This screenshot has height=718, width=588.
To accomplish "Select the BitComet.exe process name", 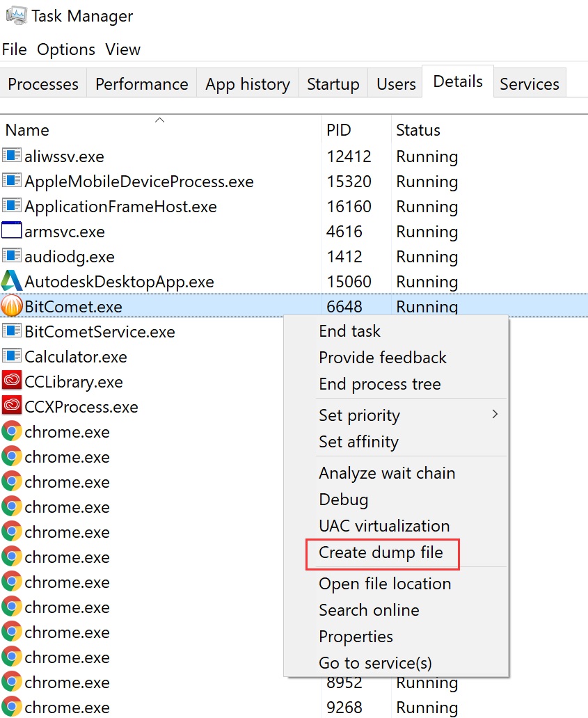I will point(73,307).
